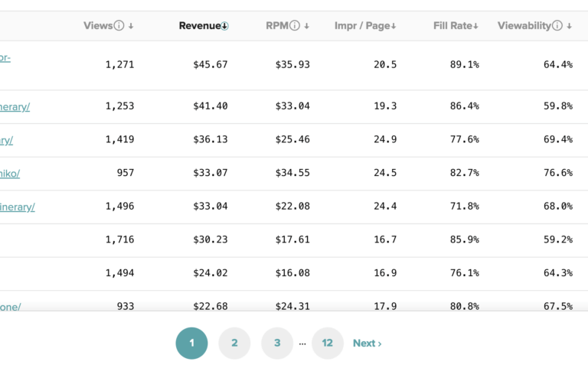Open the page link ending in 'one/'
The height and width of the screenshot is (368, 588).
point(11,307)
